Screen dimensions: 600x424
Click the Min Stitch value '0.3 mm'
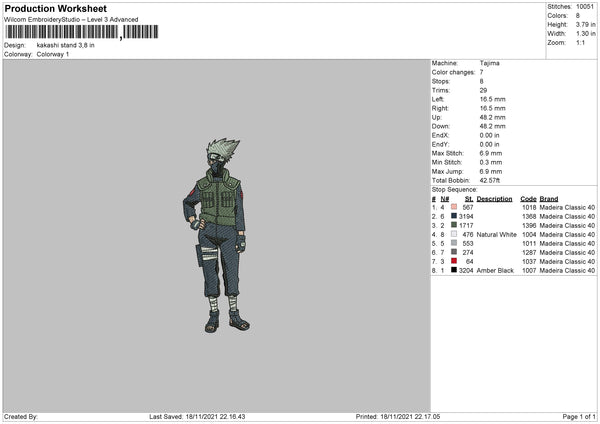pos(491,162)
